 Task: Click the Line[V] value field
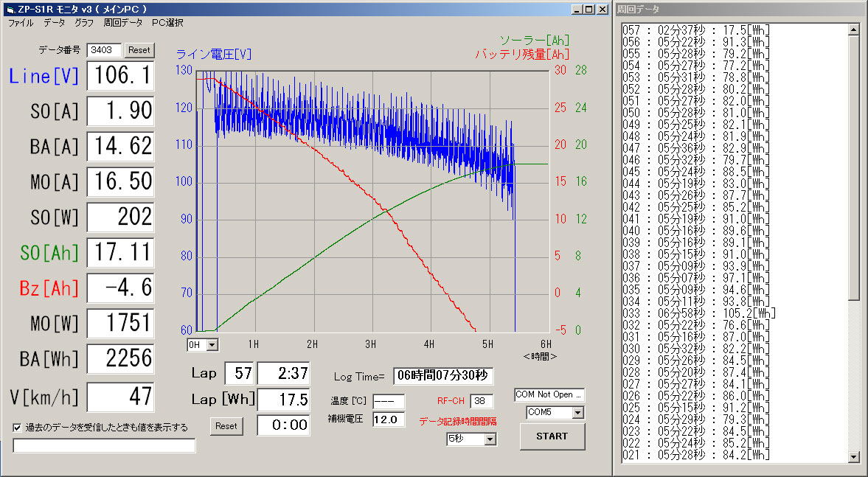pos(120,75)
